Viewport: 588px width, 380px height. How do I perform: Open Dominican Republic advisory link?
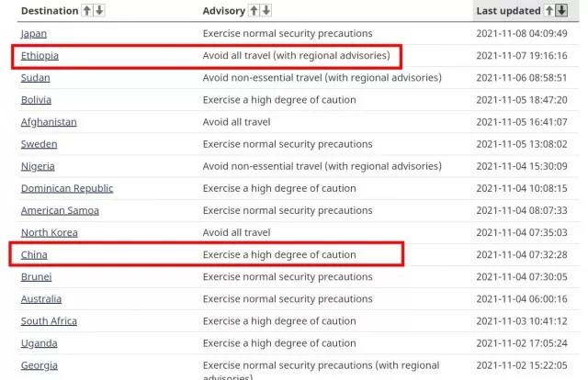coord(67,188)
